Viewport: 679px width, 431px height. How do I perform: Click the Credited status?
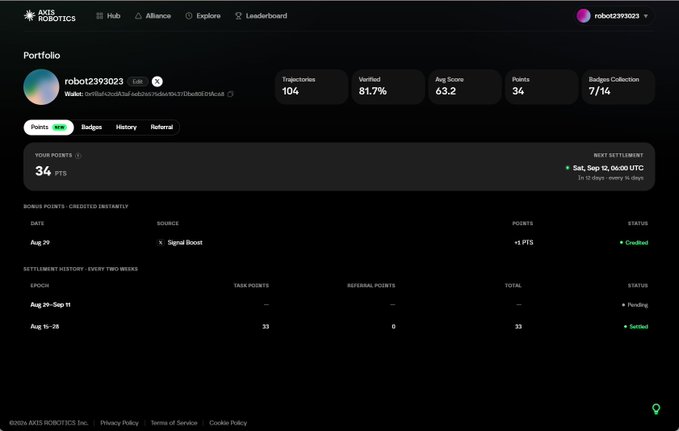point(634,243)
